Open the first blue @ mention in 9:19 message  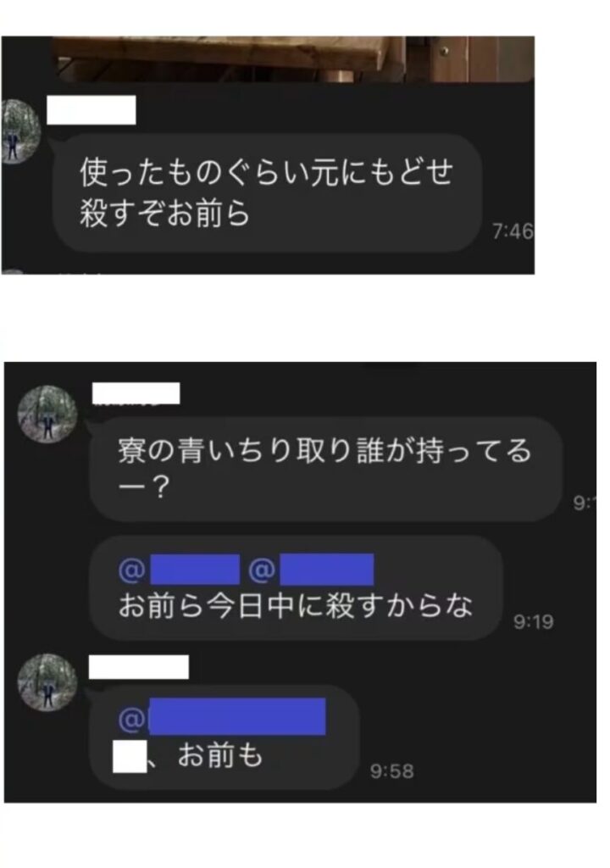pos(179,569)
